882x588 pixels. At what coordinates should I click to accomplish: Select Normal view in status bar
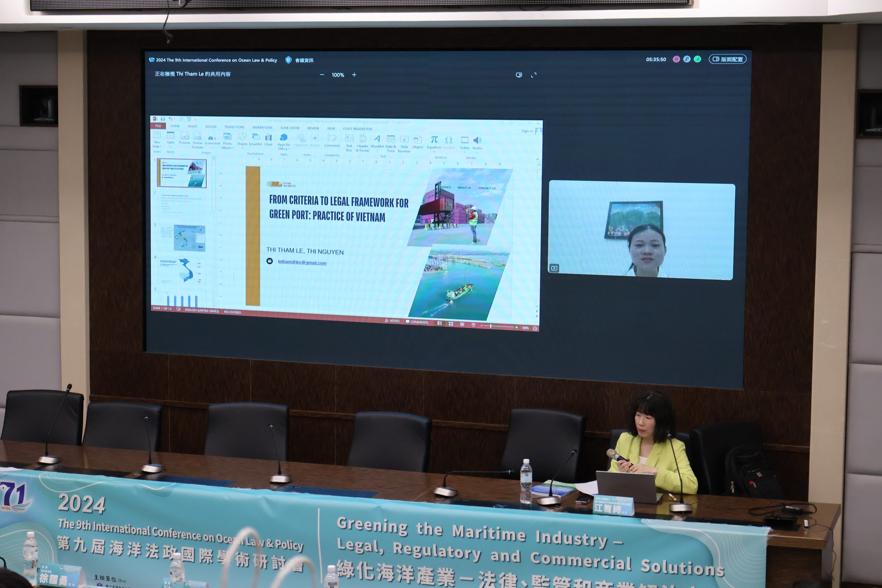coord(440,324)
